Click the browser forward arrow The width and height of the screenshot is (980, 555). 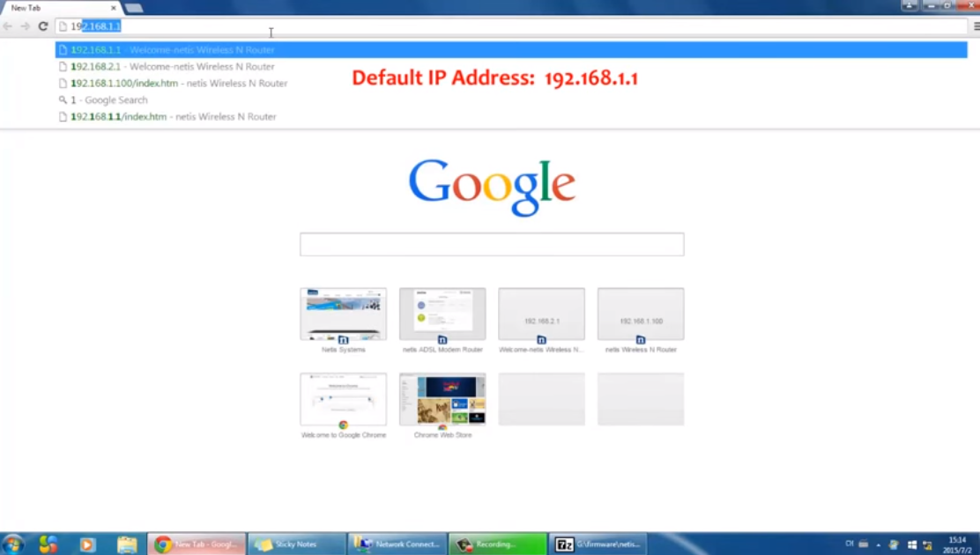[x=25, y=26]
